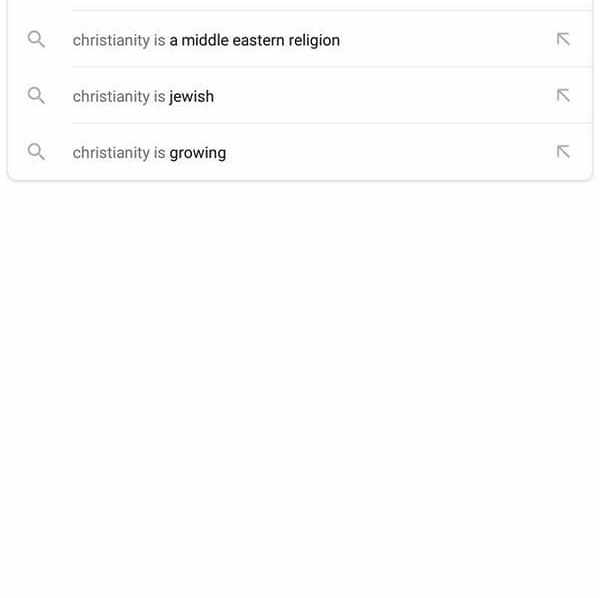The width and height of the screenshot is (600, 598).
Task: Choose the "christianity is jewish" suggestion
Action: pos(143,96)
